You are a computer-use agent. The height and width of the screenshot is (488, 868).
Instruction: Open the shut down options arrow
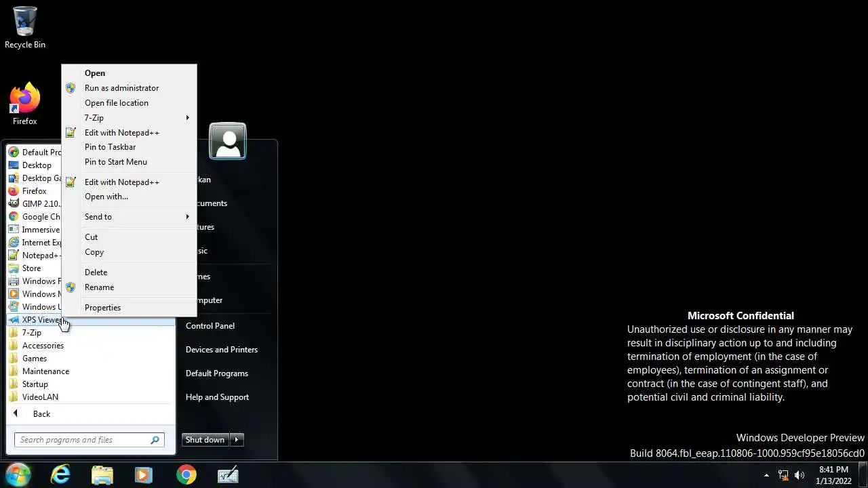pyautogui.click(x=237, y=440)
